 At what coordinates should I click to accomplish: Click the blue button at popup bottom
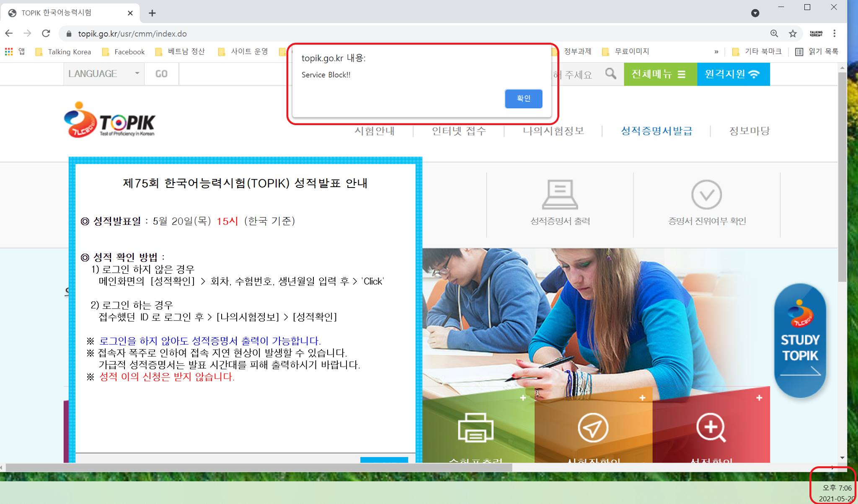click(x=384, y=460)
